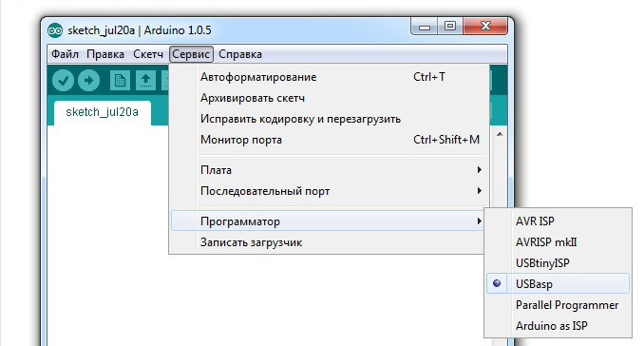Open the Файл menu
Screen dimensions: 644x346
(x=65, y=54)
